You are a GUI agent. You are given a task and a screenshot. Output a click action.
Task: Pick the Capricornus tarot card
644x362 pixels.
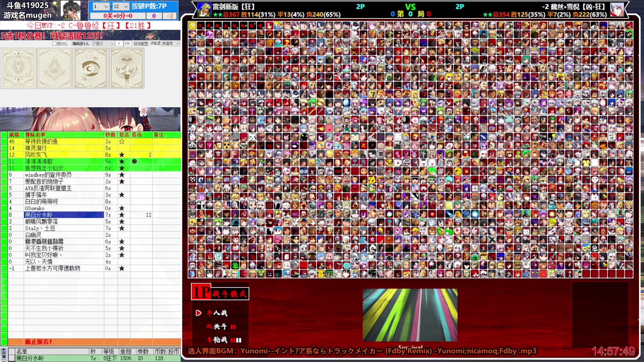pyautogui.click(x=18, y=68)
